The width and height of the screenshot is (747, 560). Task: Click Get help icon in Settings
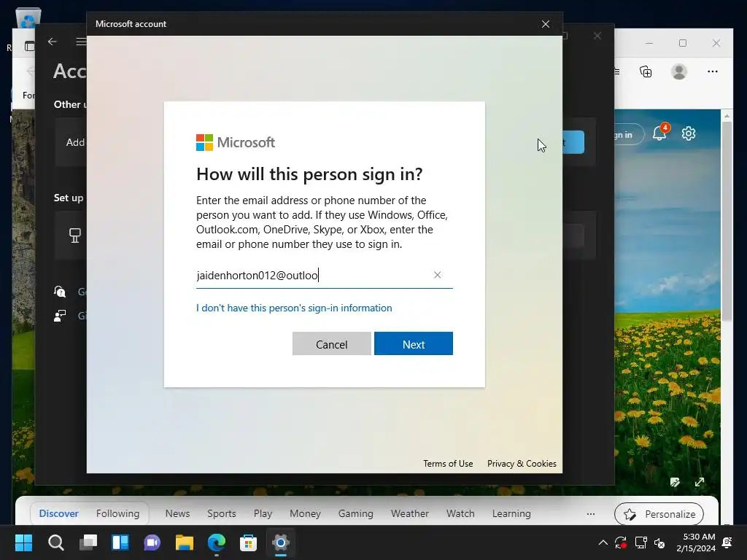(60, 292)
